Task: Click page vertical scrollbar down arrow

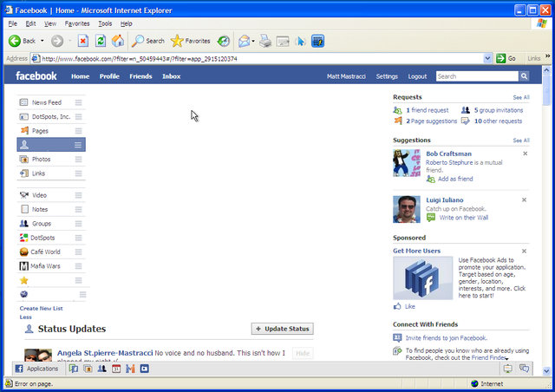Action: 546,371
